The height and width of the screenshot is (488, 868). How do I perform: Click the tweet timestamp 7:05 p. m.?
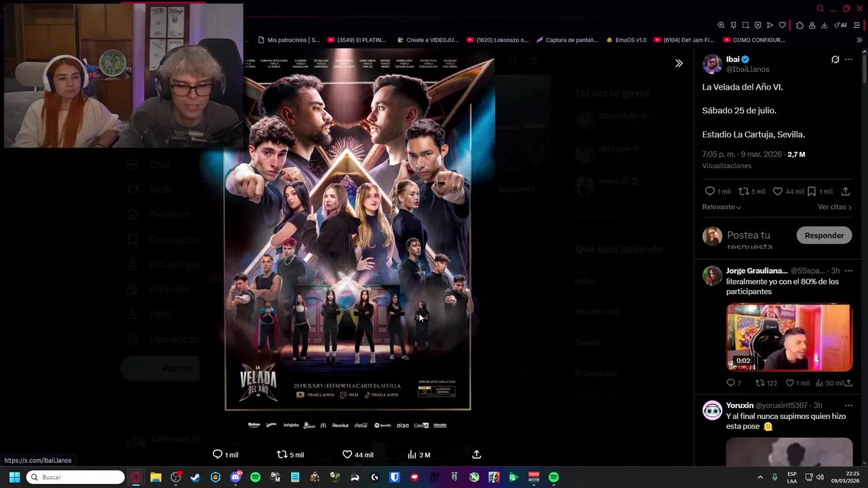[x=743, y=155]
